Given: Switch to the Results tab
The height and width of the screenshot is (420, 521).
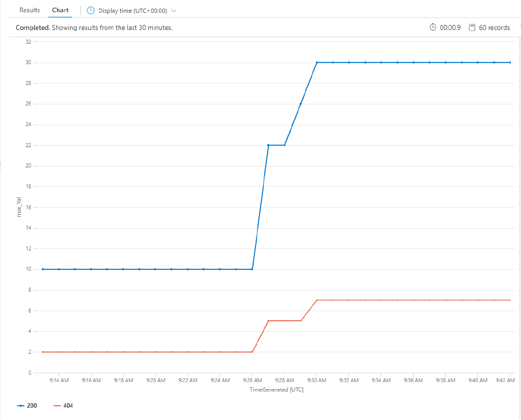Looking at the screenshot, I should 29,10.
